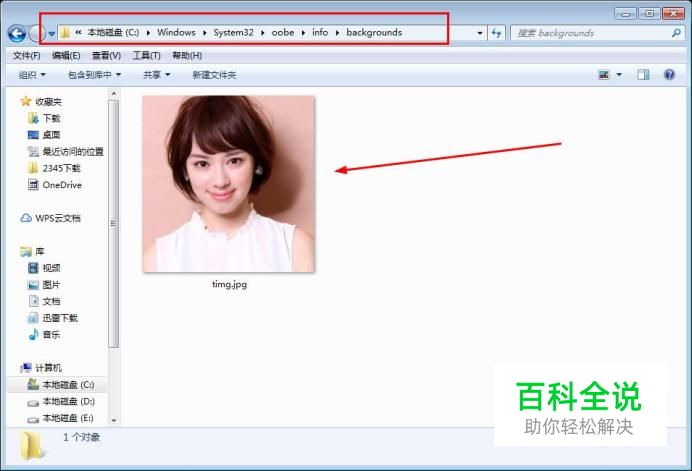Click the folder icon in the address bar
The image size is (692, 471).
pyautogui.click(x=65, y=33)
